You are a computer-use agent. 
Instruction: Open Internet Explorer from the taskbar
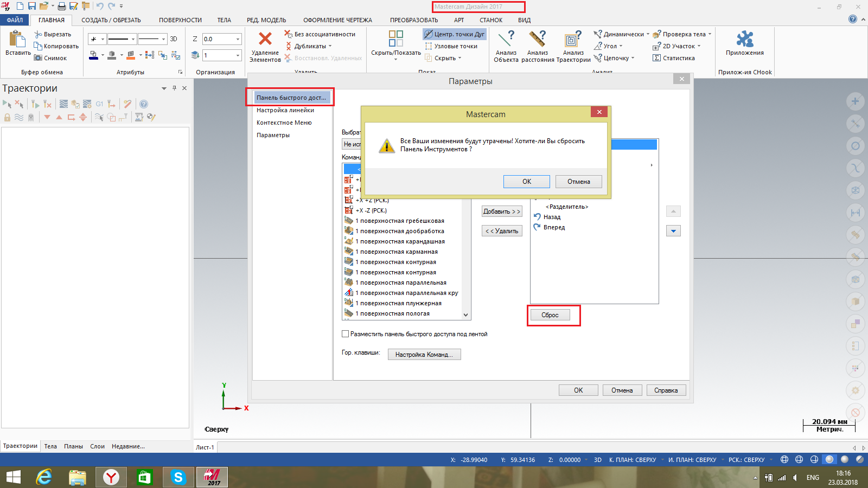tap(44, 477)
